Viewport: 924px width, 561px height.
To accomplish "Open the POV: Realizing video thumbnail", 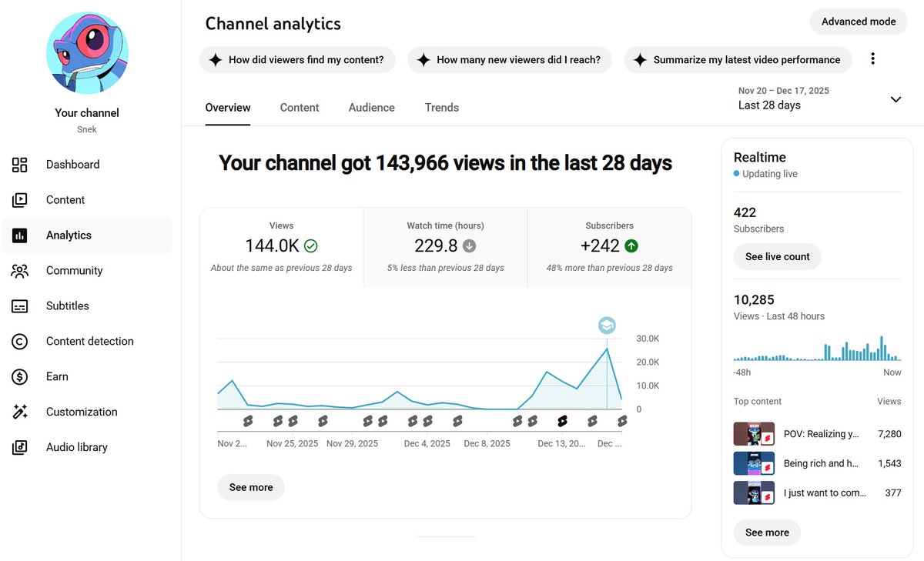I will [x=753, y=433].
